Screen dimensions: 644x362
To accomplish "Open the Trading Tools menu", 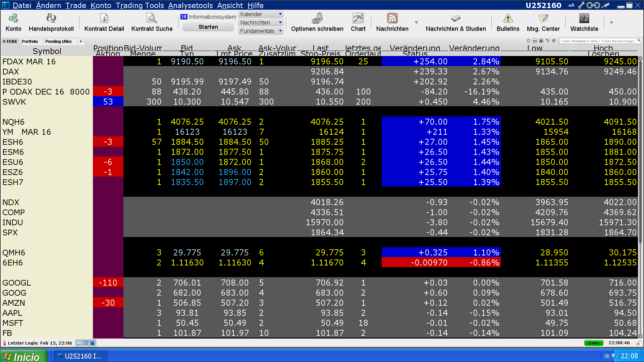I will [x=140, y=5].
